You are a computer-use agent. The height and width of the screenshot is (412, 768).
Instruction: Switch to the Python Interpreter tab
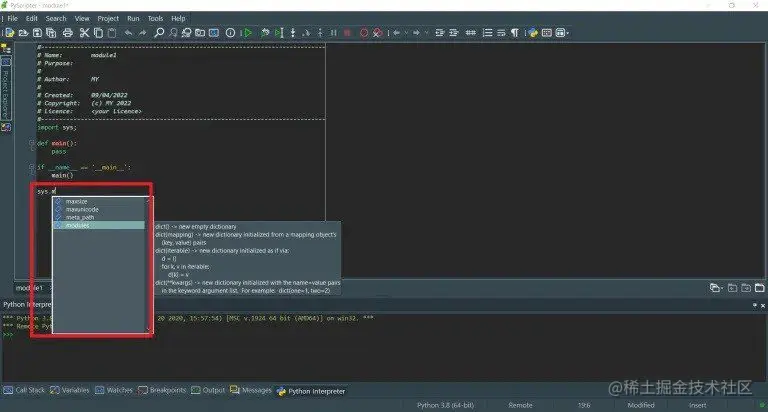[311, 391]
